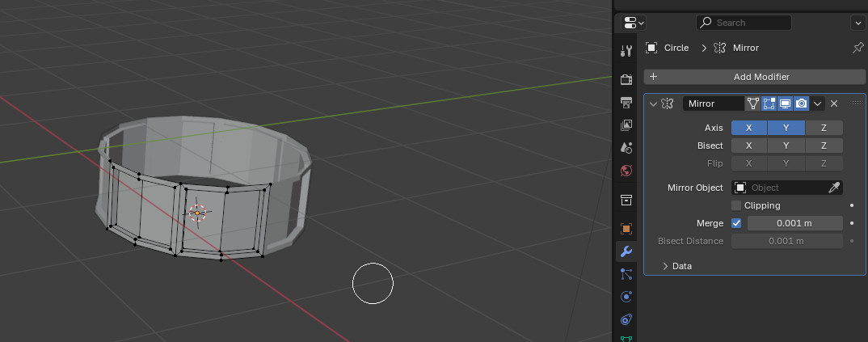Select the Modifiers wrench tab
The width and height of the screenshot is (868, 342).
(626, 251)
